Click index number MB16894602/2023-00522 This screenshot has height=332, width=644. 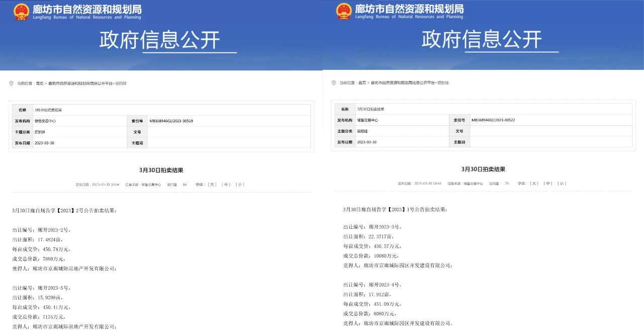(x=493, y=120)
